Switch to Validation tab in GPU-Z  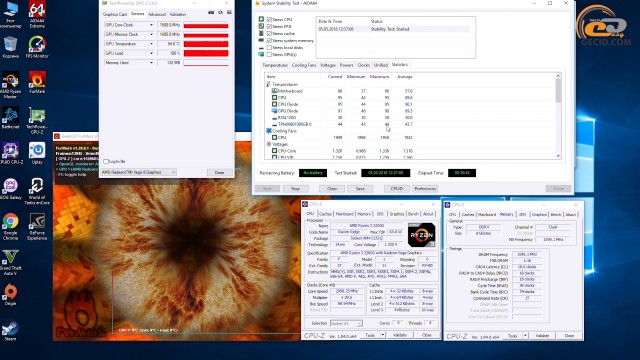click(178, 14)
